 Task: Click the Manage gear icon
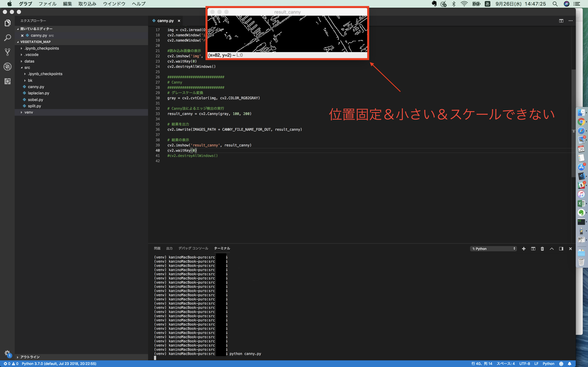7,353
